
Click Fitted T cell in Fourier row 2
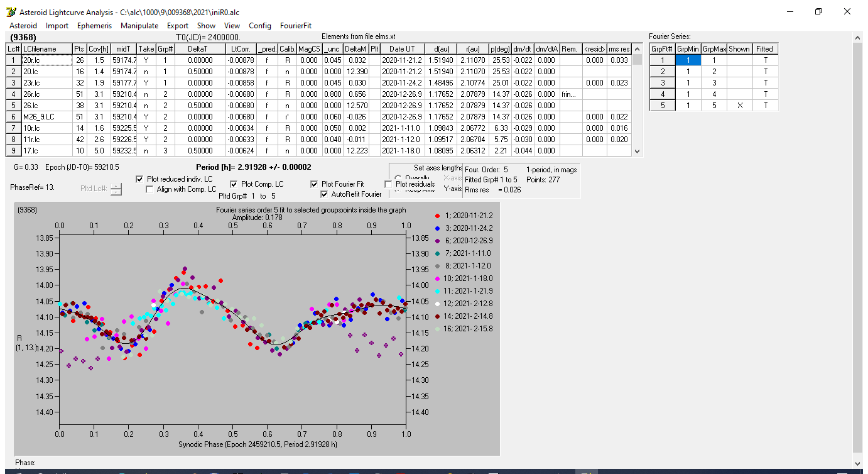[765, 72]
